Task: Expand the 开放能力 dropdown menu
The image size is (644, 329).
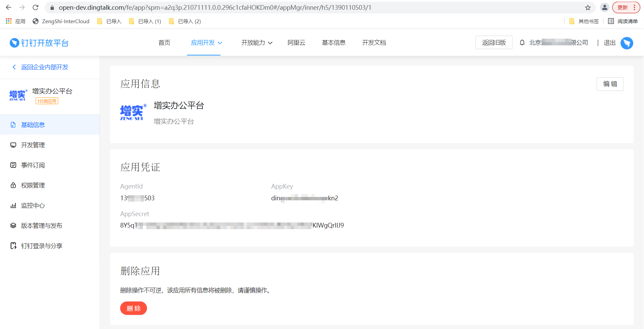Action: point(256,43)
